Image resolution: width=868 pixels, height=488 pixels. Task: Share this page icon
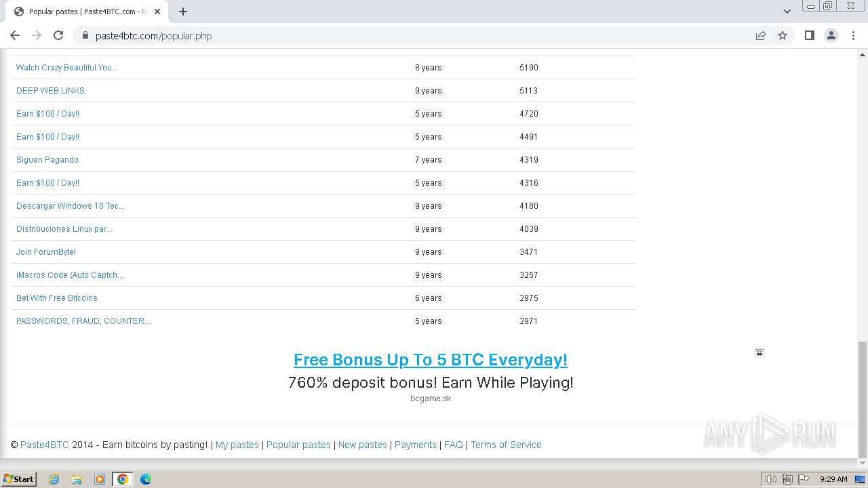[x=761, y=35]
